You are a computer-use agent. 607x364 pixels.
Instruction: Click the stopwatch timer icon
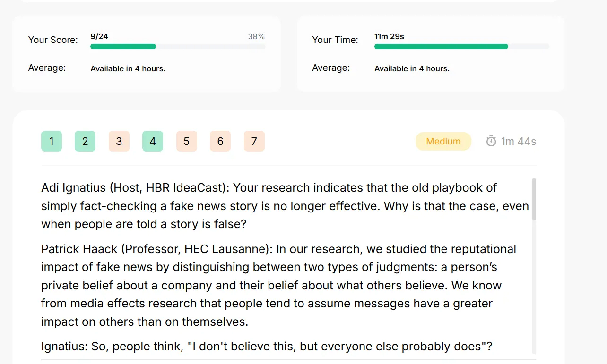[491, 141]
